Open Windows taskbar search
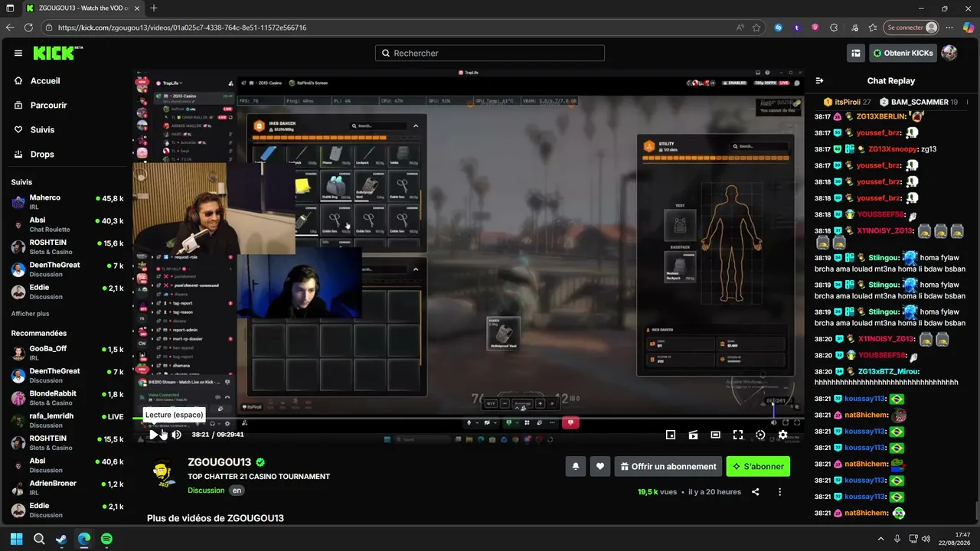The image size is (980, 551). point(39,539)
